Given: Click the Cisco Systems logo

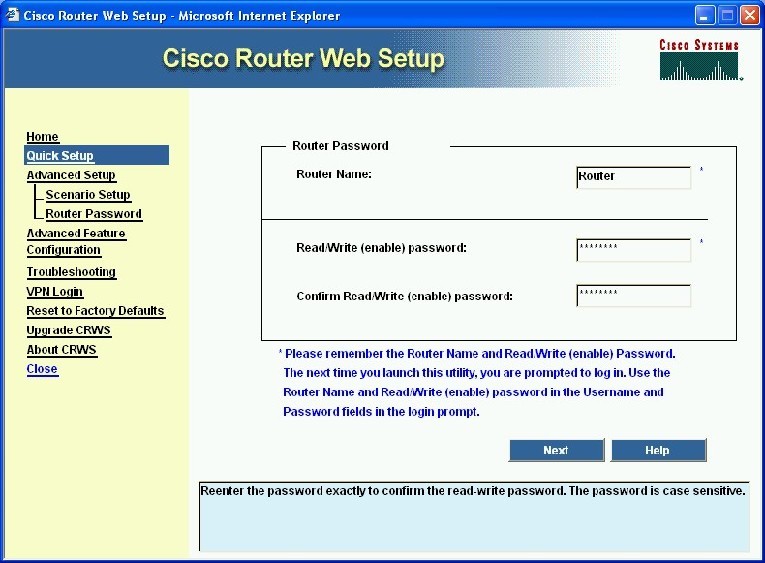Looking at the screenshot, I should coord(699,59).
